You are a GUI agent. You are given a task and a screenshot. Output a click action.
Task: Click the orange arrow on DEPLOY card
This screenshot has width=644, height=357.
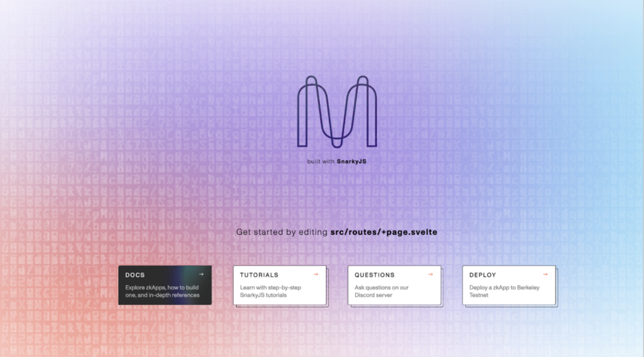tap(545, 275)
